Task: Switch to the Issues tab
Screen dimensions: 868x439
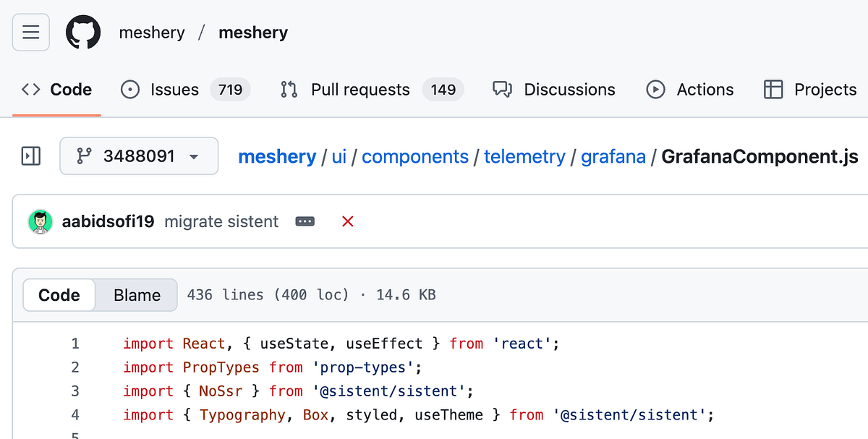Action: point(185,90)
